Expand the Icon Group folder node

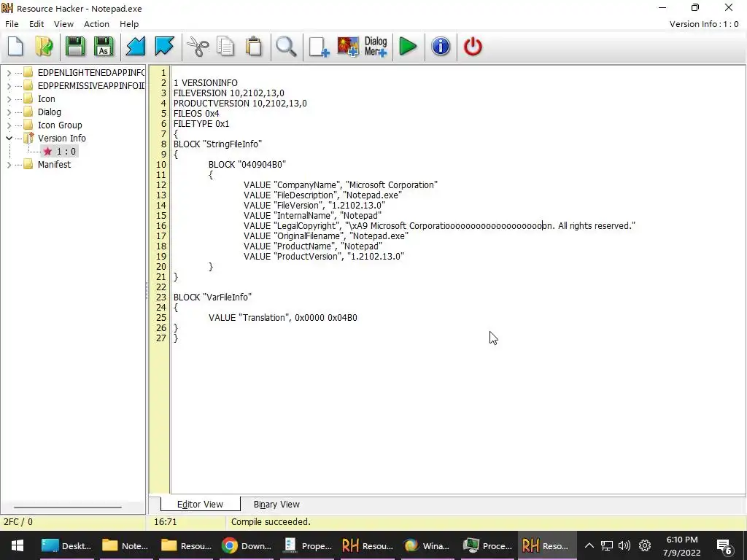(x=9, y=125)
